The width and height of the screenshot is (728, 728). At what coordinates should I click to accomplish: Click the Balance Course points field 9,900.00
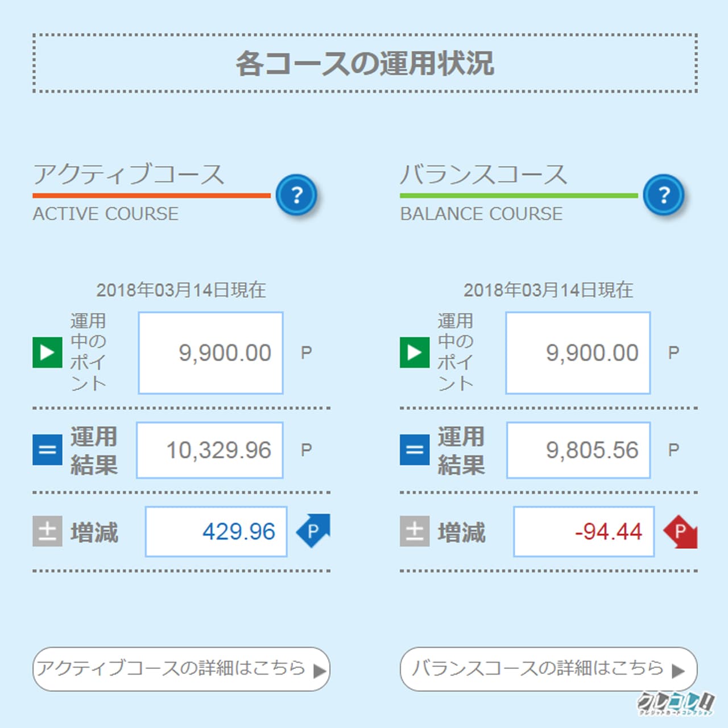[x=578, y=353]
